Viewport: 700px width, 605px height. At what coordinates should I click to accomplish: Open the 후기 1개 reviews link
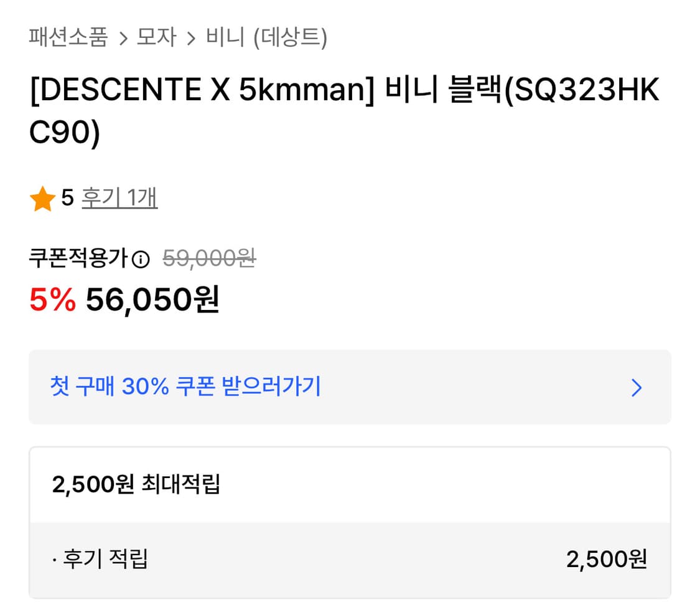click(119, 198)
